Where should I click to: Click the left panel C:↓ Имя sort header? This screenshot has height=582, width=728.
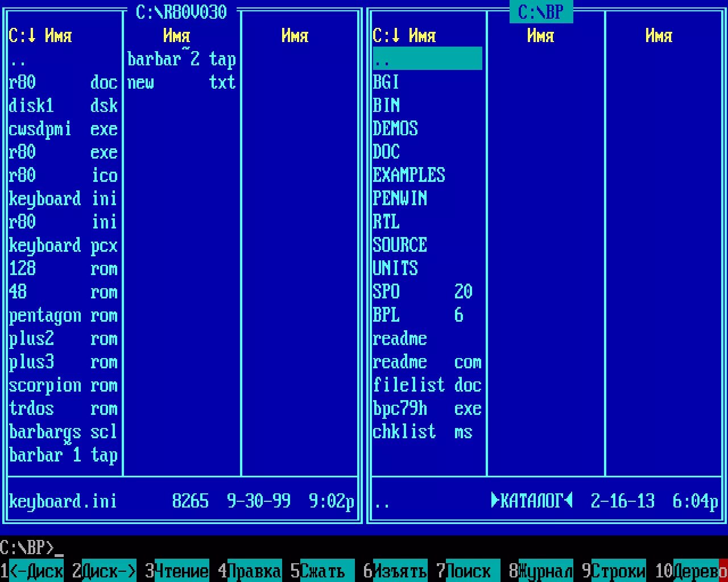(x=40, y=36)
